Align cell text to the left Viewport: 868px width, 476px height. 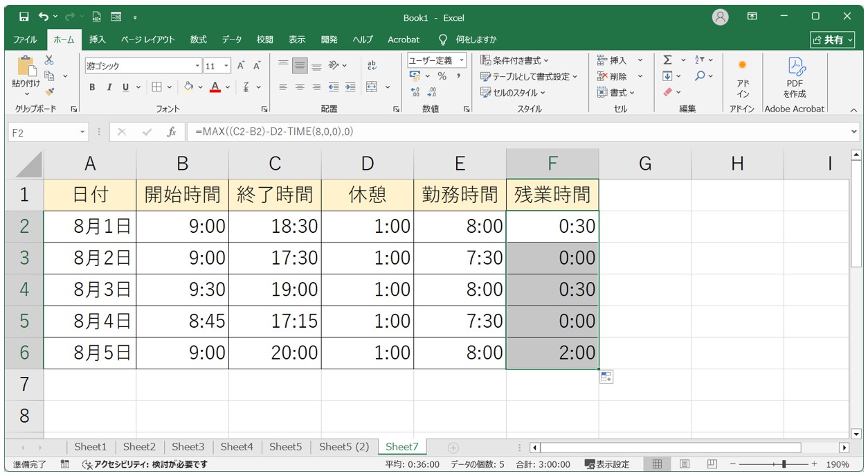point(283,87)
